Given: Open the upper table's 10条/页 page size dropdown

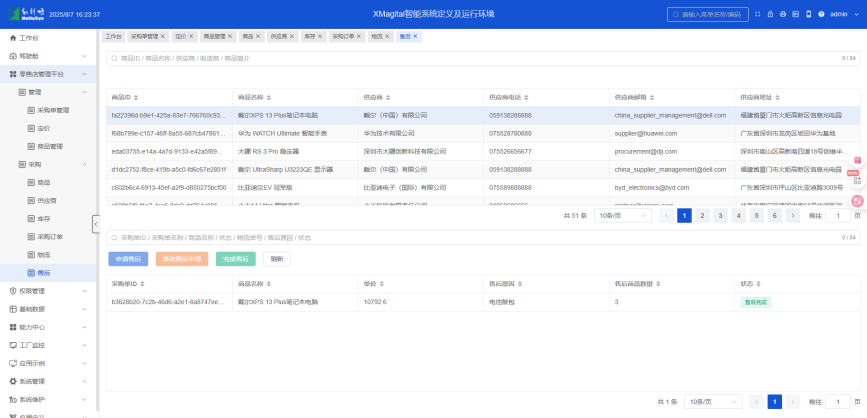Looking at the screenshot, I should 618,215.
